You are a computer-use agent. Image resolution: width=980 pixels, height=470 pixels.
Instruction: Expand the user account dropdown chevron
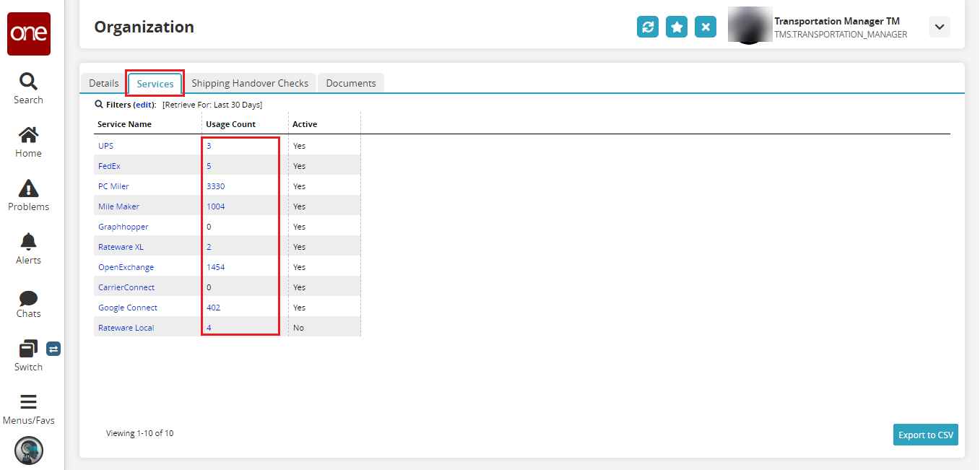tap(940, 27)
